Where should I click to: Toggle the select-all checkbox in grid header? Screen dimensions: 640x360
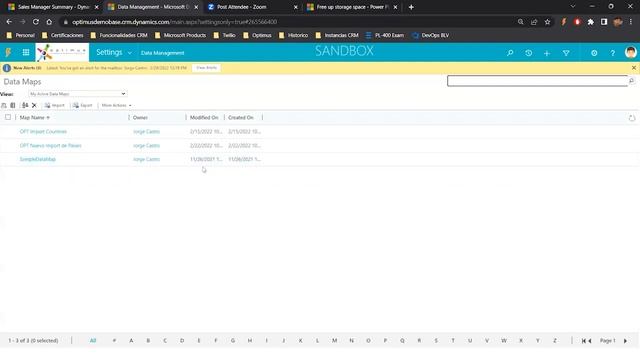(8, 117)
